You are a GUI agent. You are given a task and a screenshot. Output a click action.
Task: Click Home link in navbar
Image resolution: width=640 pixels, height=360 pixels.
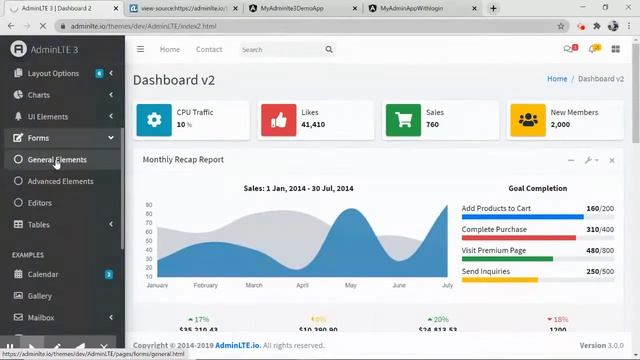[170, 49]
